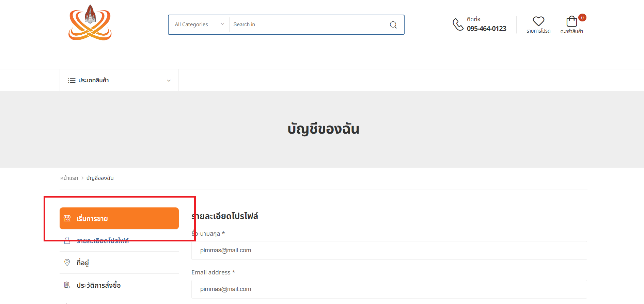Image resolution: width=644 pixels, height=304 pixels.
Task: Click the Email address input field
Action: [389, 289]
